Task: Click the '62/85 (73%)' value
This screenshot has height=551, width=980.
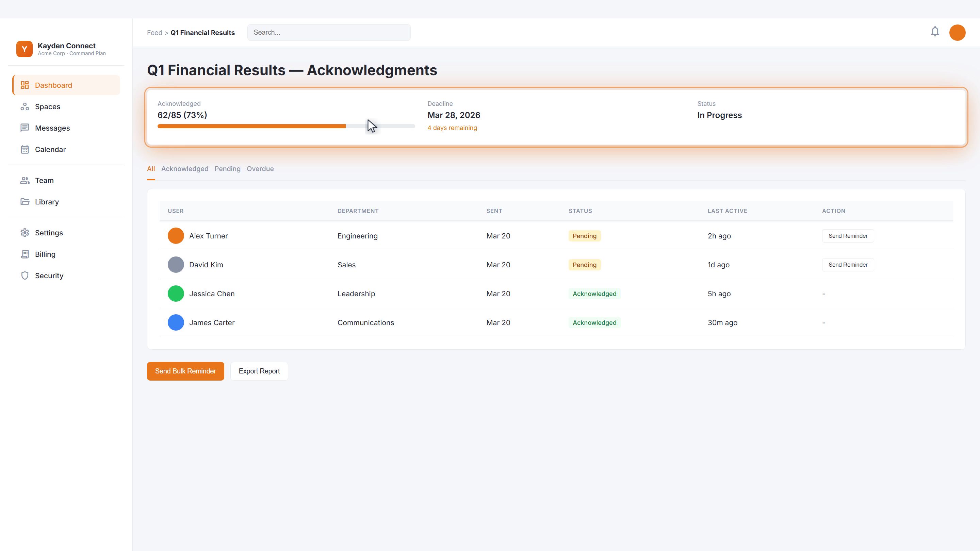Action: tap(182, 115)
